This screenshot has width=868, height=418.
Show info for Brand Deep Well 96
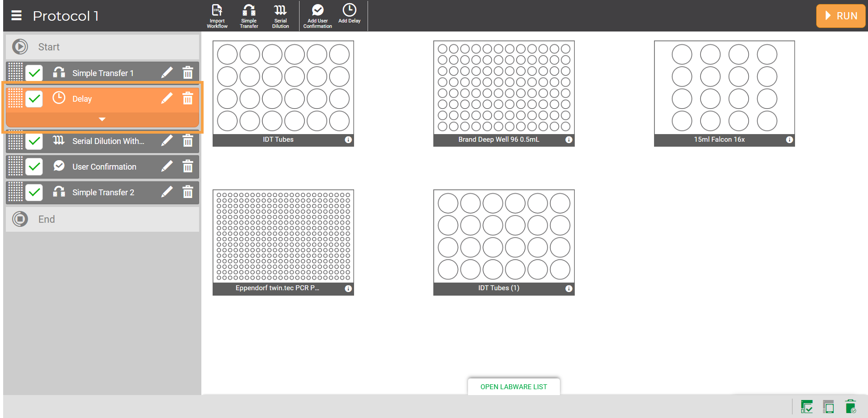[x=569, y=140]
